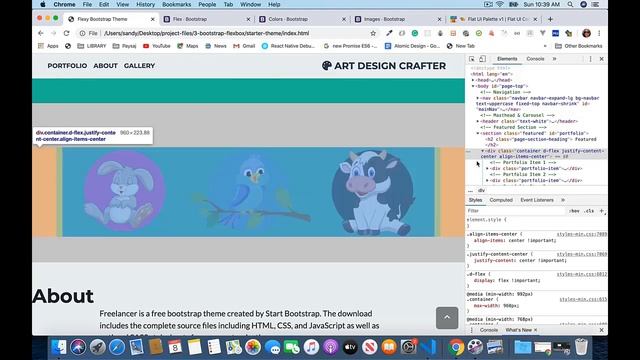Click the GALLERY nav link
This screenshot has width=640, height=360.
[x=139, y=66]
